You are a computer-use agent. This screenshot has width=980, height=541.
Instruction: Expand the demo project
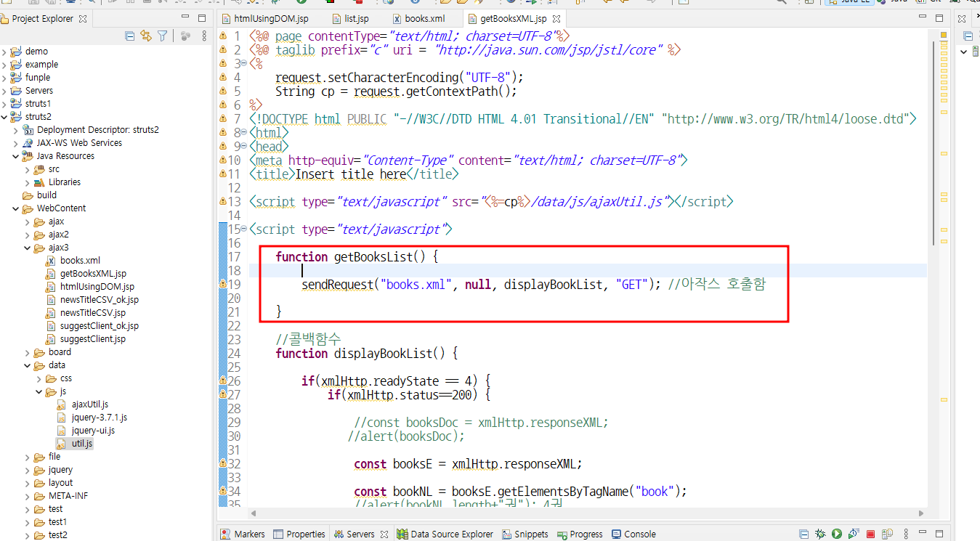click(4, 52)
